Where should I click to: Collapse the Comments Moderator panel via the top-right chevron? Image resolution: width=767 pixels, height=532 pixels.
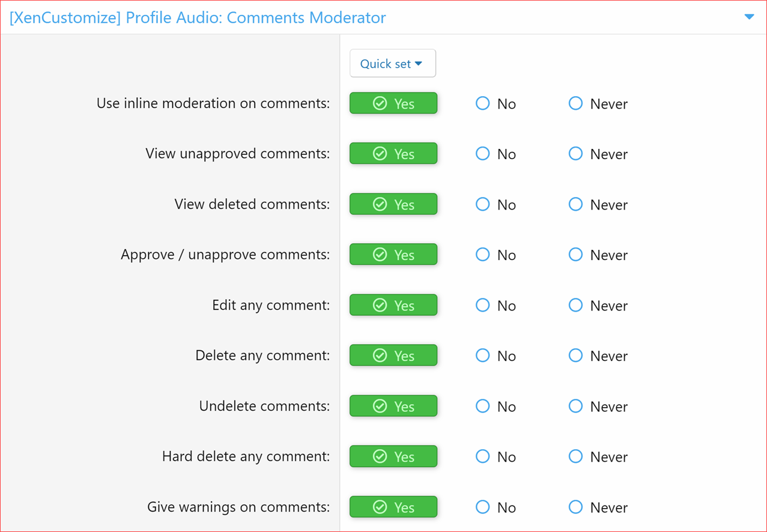[x=749, y=17]
